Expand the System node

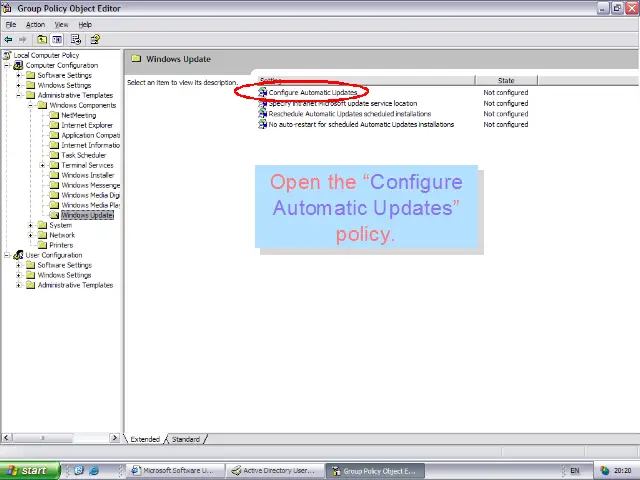coord(30,225)
